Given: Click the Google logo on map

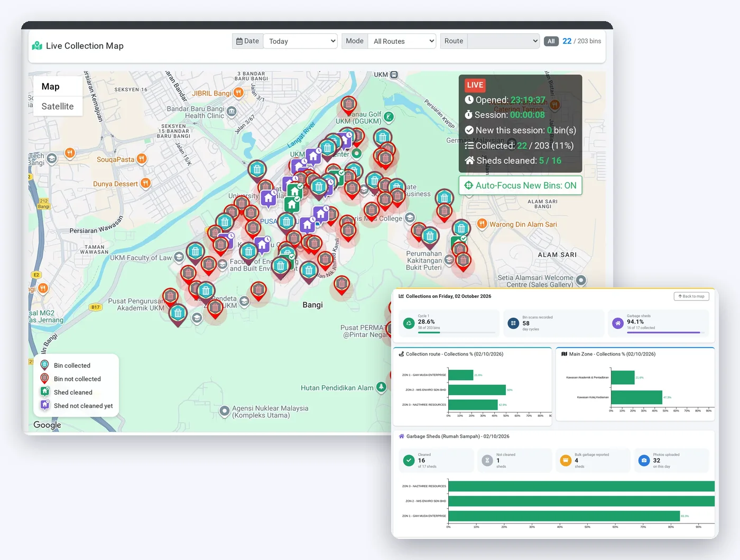Looking at the screenshot, I should 47,425.
